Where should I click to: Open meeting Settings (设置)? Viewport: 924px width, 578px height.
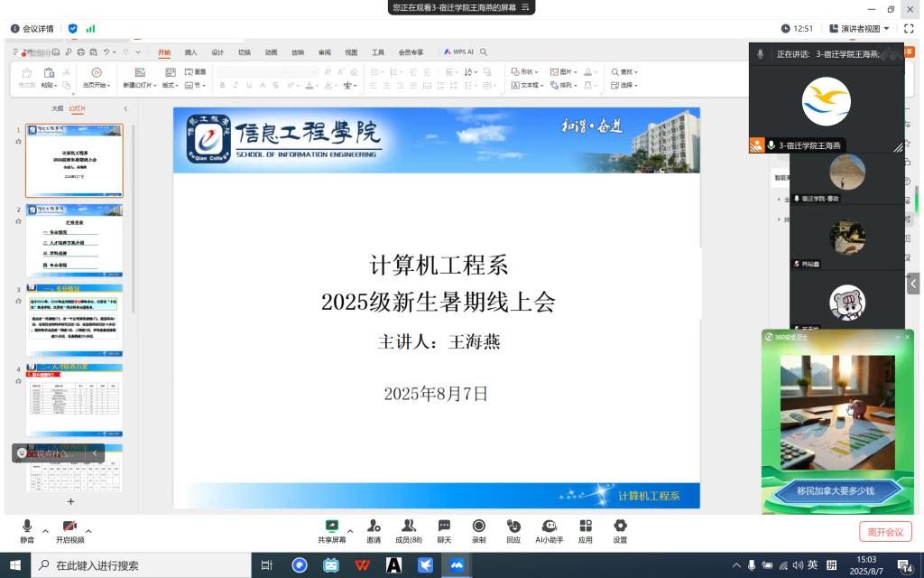click(x=620, y=530)
